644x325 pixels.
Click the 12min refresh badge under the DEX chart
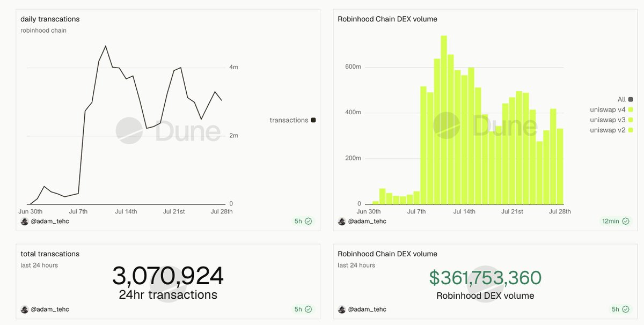(x=616, y=221)
